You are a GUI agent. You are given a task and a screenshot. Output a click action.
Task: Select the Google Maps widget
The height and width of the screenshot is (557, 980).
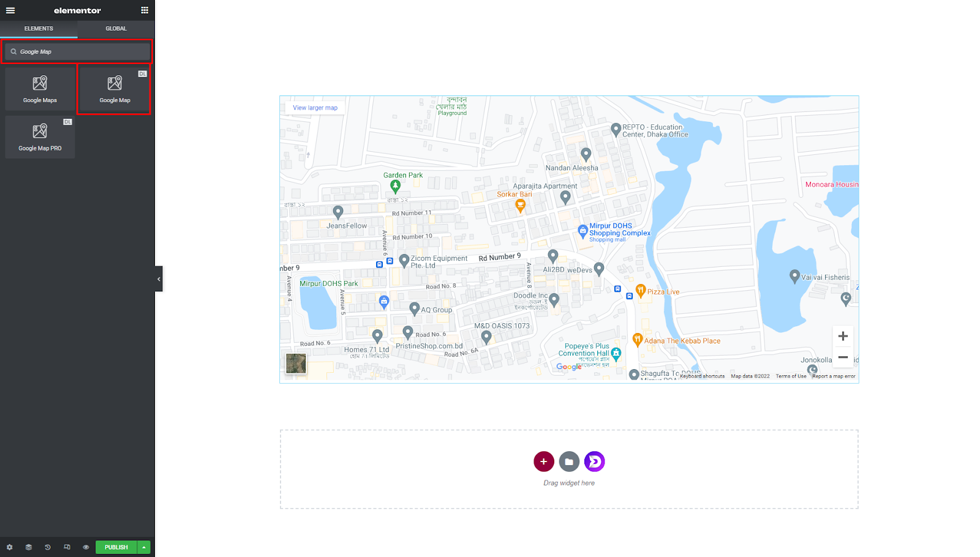point(40,89)
